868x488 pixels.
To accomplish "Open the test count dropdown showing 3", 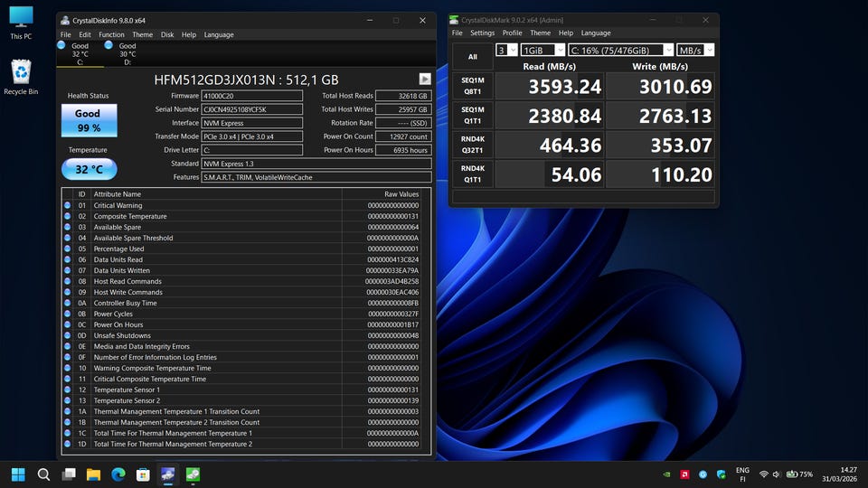I will point(505,50).
